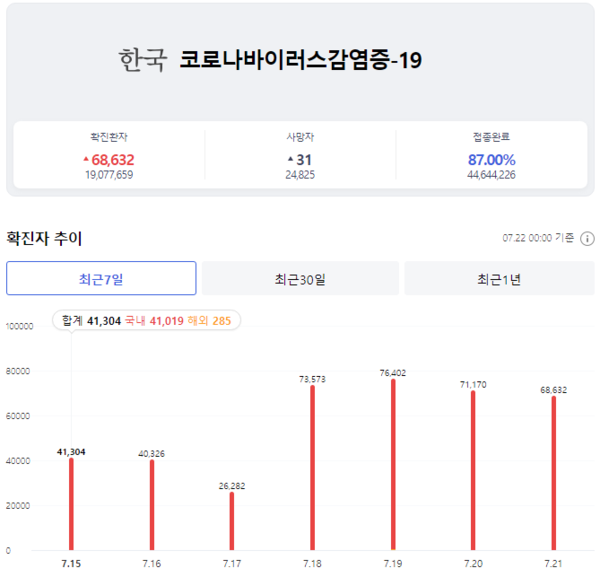Click the 20000 y-axis label

(x=18, y=506)
